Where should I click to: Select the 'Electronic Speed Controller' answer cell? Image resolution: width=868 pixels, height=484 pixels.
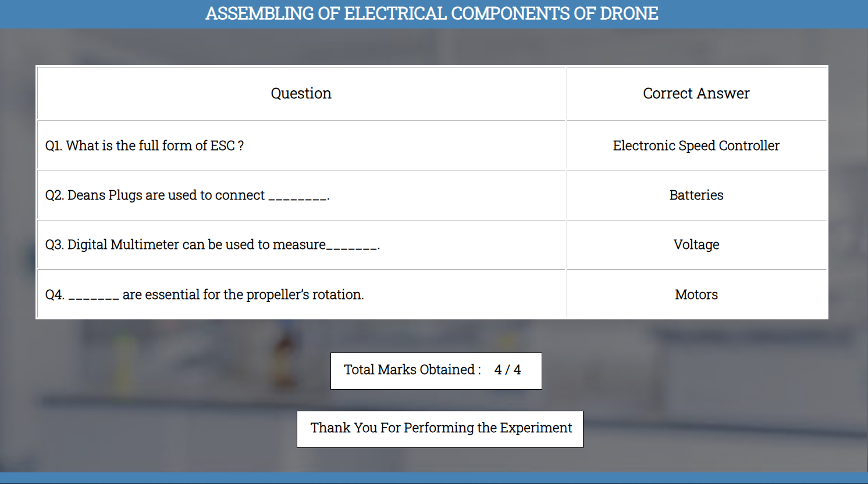696,145
